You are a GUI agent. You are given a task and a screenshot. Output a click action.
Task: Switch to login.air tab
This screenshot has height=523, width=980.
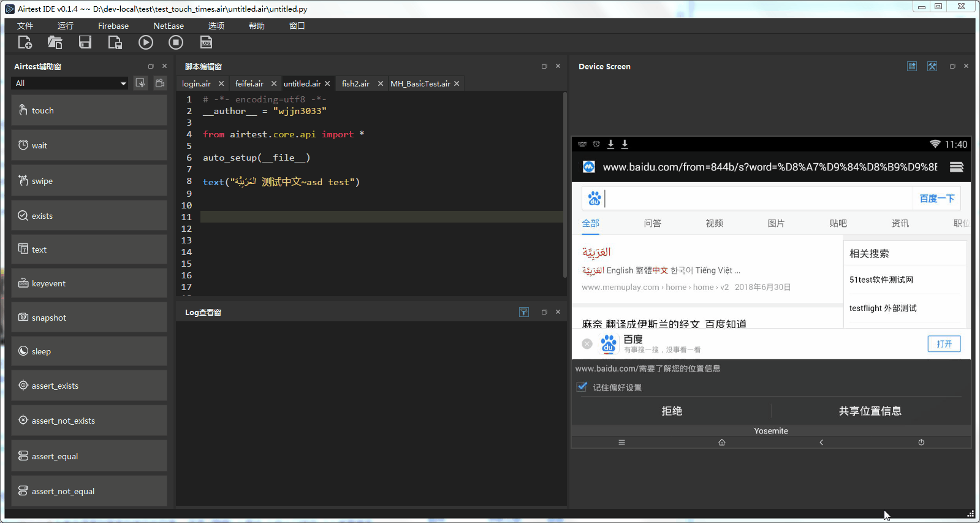coord(196,83)
